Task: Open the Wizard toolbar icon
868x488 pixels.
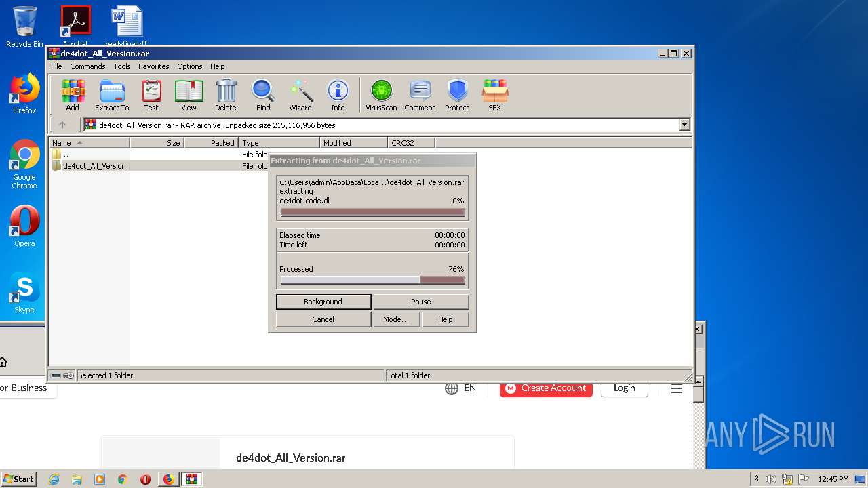Action: tap(300, 95)
